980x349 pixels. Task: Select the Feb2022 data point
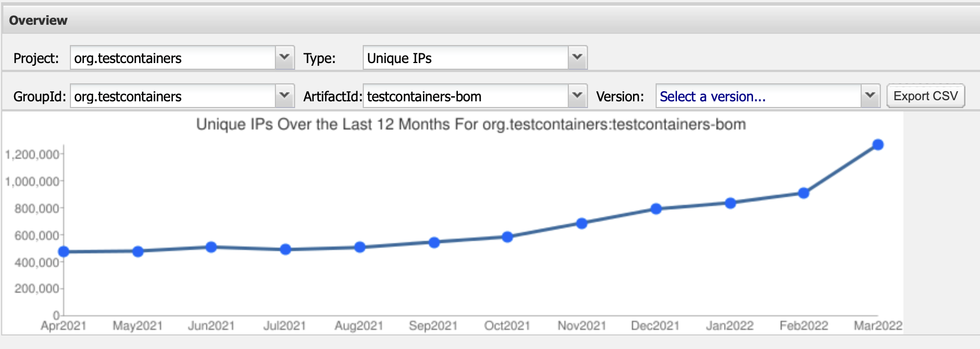[x=804, y=193]
